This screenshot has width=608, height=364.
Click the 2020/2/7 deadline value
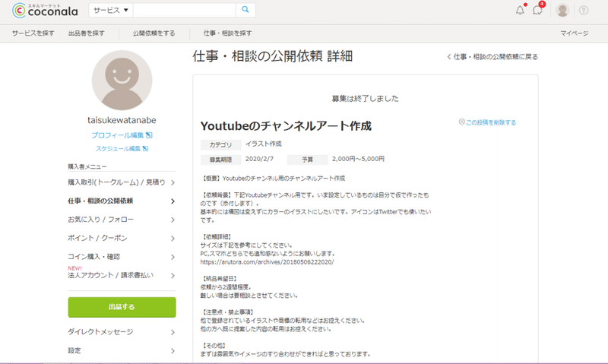259,159
